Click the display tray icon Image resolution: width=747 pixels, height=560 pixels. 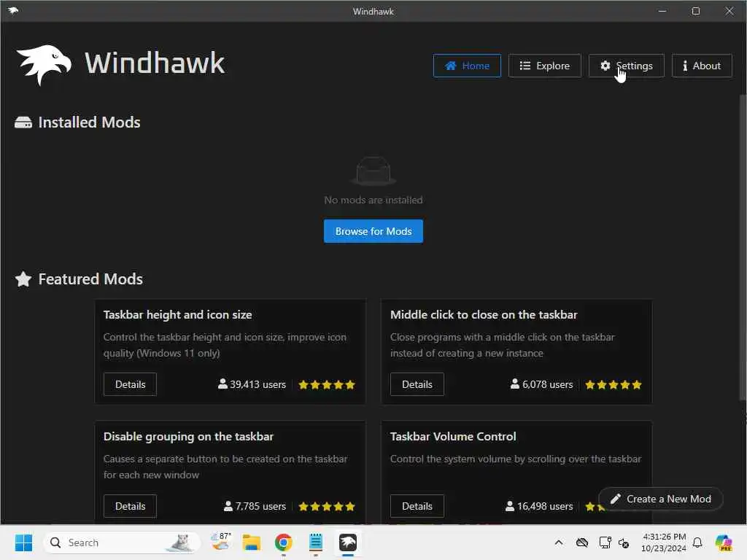[605, 542]
